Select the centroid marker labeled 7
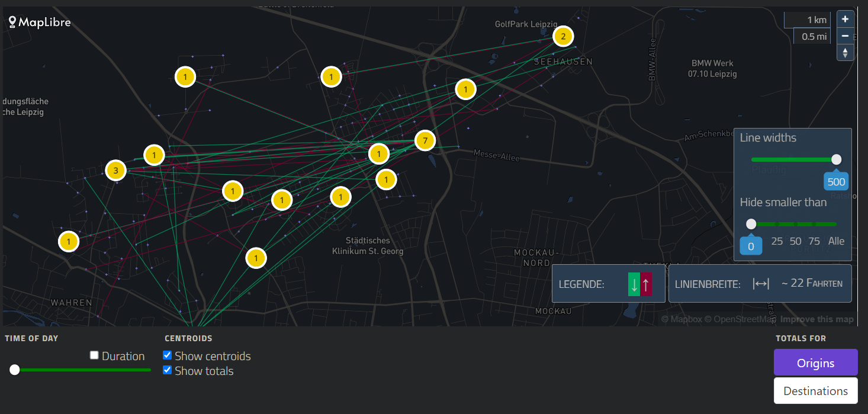 tap(425, 140)
